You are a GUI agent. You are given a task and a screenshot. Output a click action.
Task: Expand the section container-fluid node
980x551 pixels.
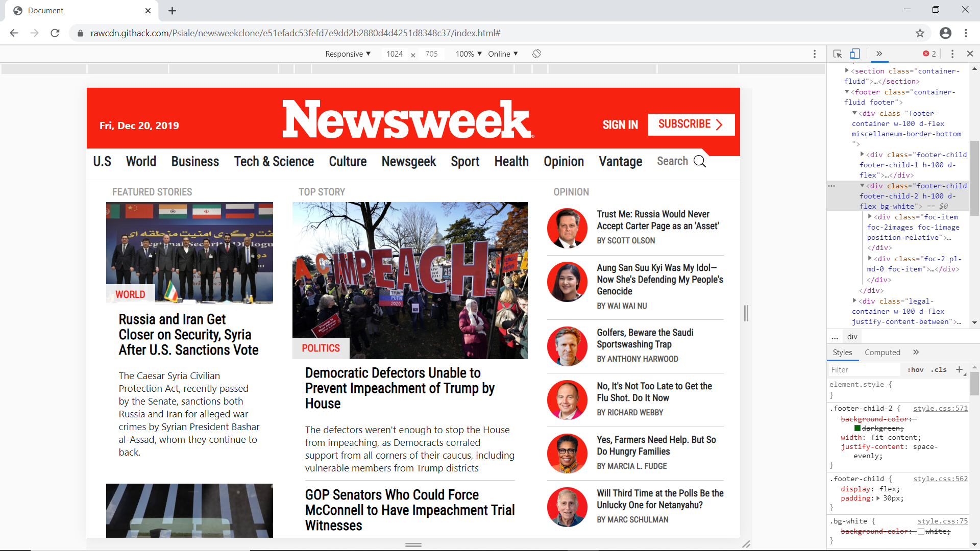click(x=847, y=71)
